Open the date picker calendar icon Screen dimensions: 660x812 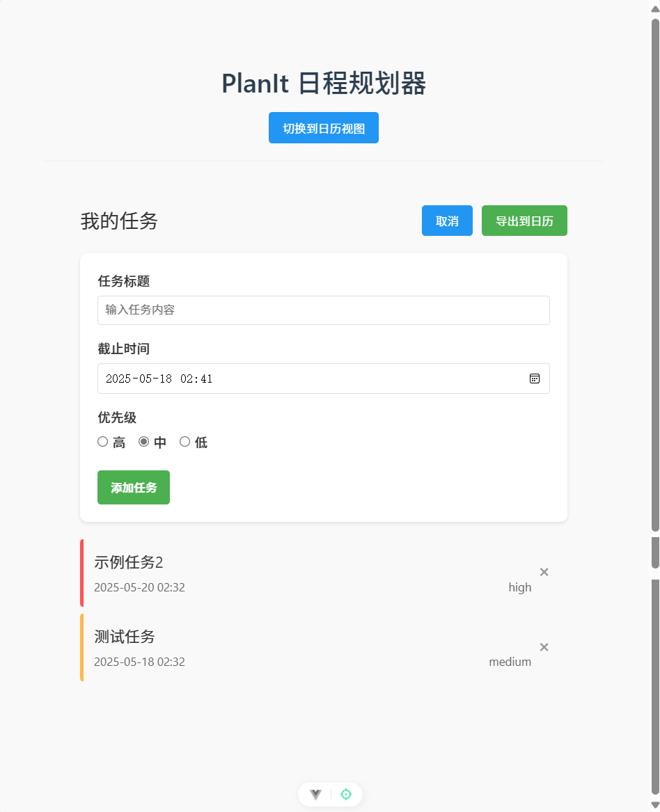534,379
